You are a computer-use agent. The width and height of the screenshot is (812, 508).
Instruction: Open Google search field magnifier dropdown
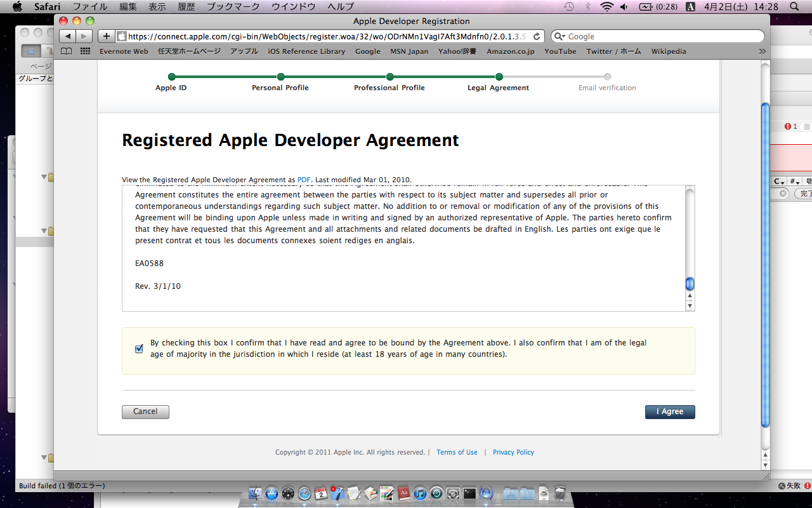560,37
